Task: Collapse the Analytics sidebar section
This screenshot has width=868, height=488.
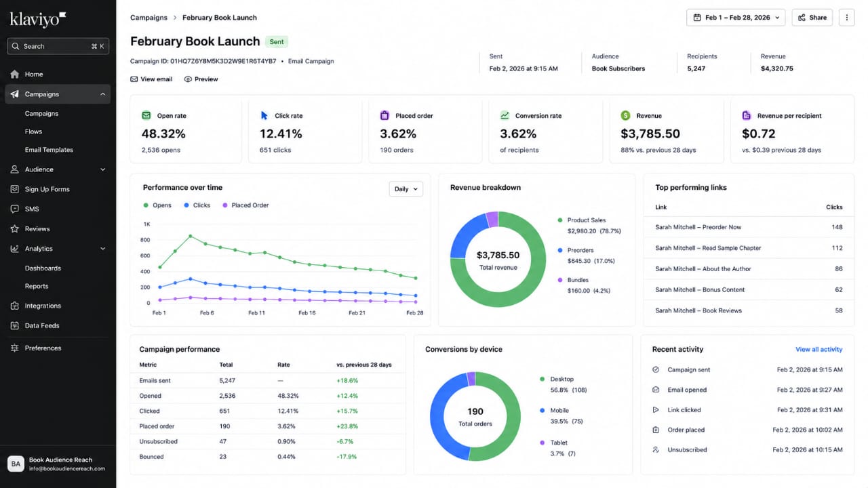Action: pyautogui.click(x=103, y=249)
